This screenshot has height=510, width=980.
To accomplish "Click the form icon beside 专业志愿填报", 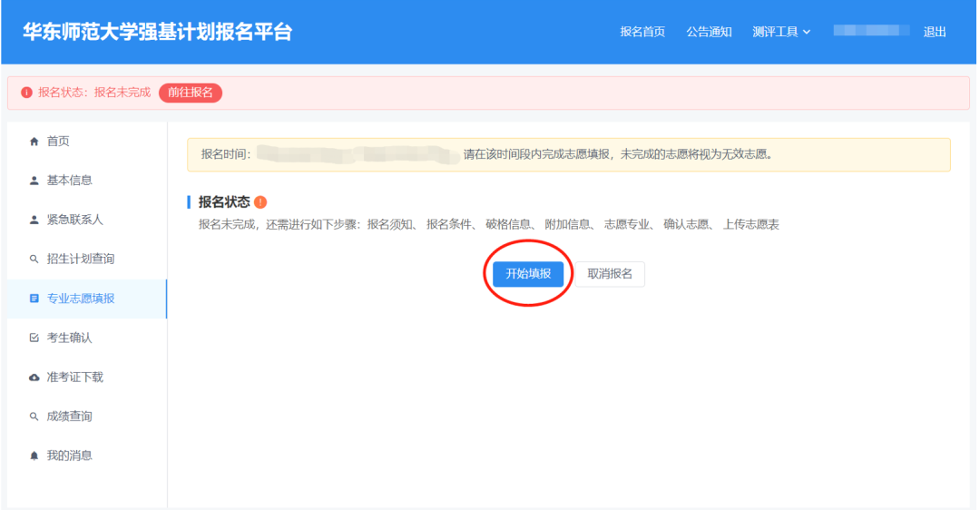I will click(34, 299).
